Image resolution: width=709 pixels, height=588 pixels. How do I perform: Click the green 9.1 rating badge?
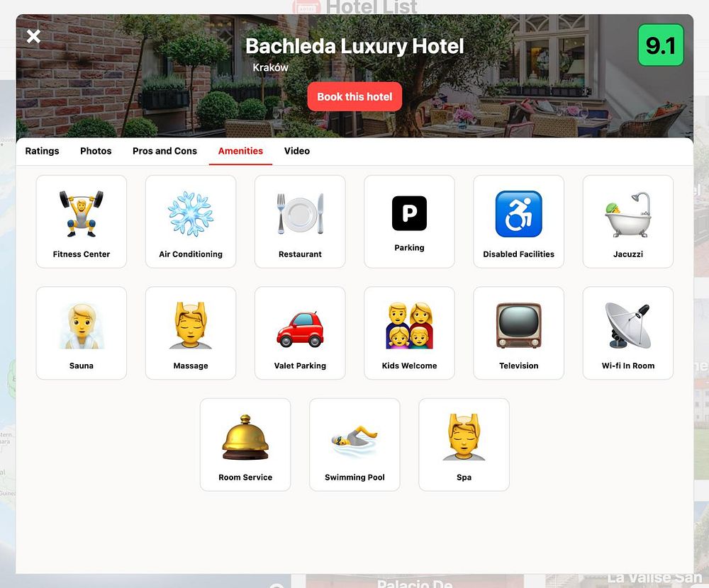pos(661,45)
